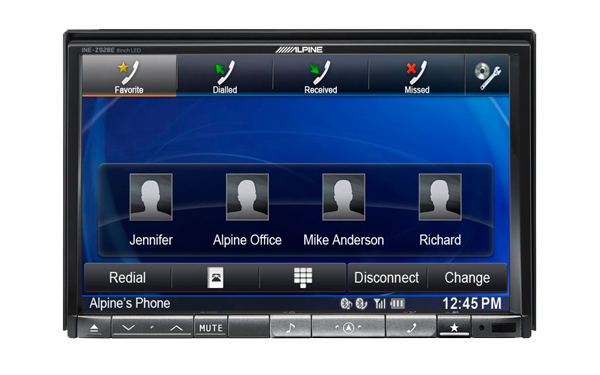The height and width of the screenshot is (375, 600).
Task: Click the volume down chevron
Action: 128,328
